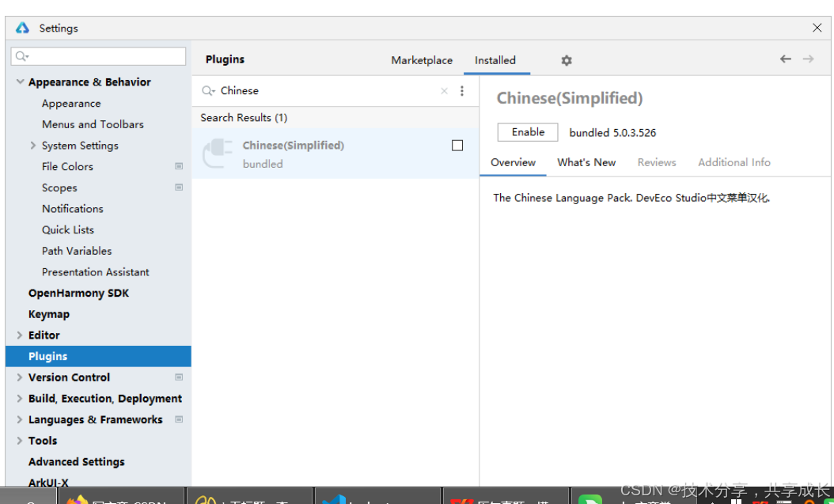Open the Overview tab
Image resolution: width=834 pixels, height=504 pixels.
[x=513, y=162]
